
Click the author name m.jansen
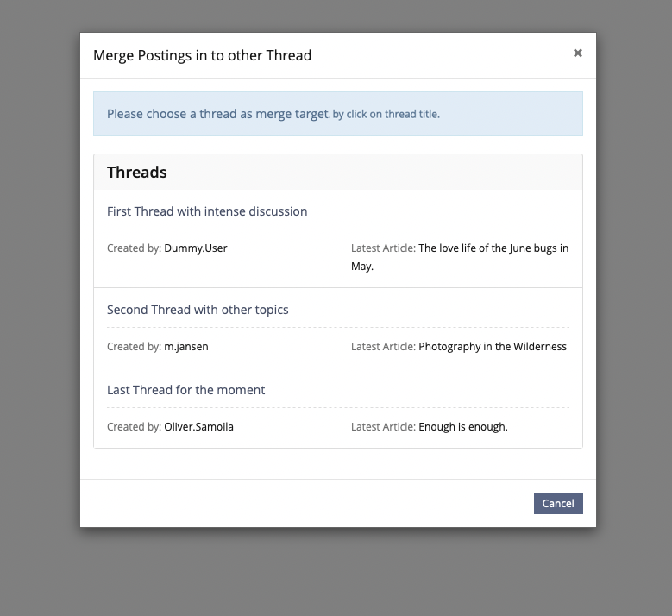click(186, 347)
